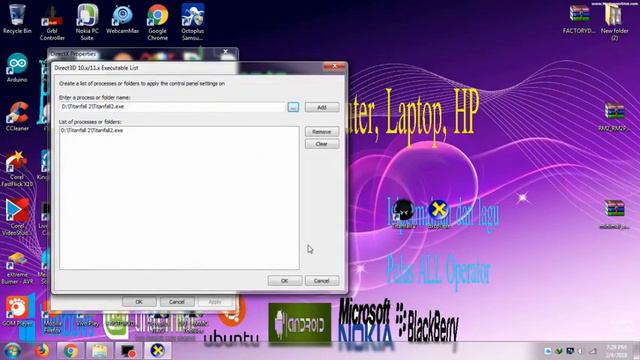Screen dimensions: 640x360
Task: Select the FACTORYD archive on desktop
Action: click(579, 18)
